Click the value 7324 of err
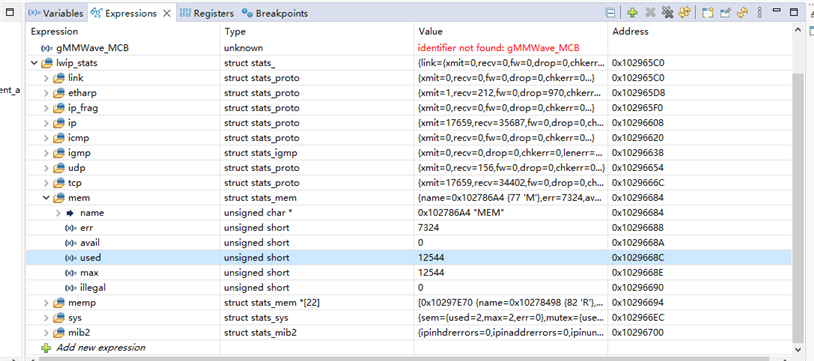The height and width of the screenshot is (361, 814). coord(428,228)
